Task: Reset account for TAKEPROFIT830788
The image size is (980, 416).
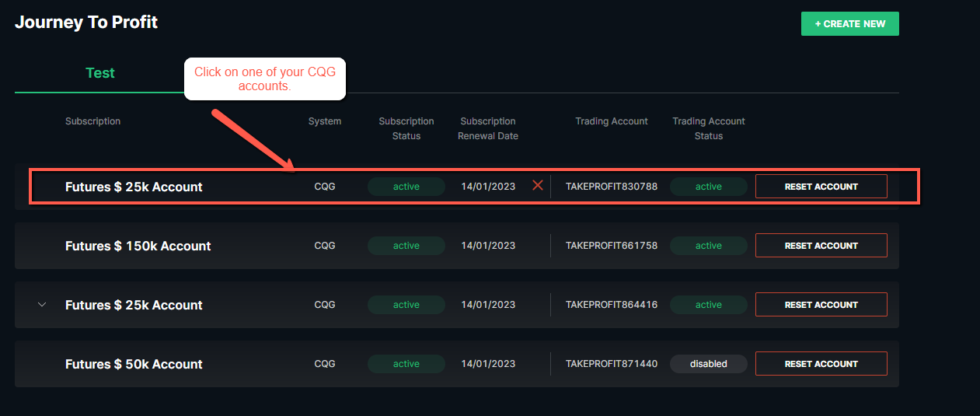Action: pos(821,187)
